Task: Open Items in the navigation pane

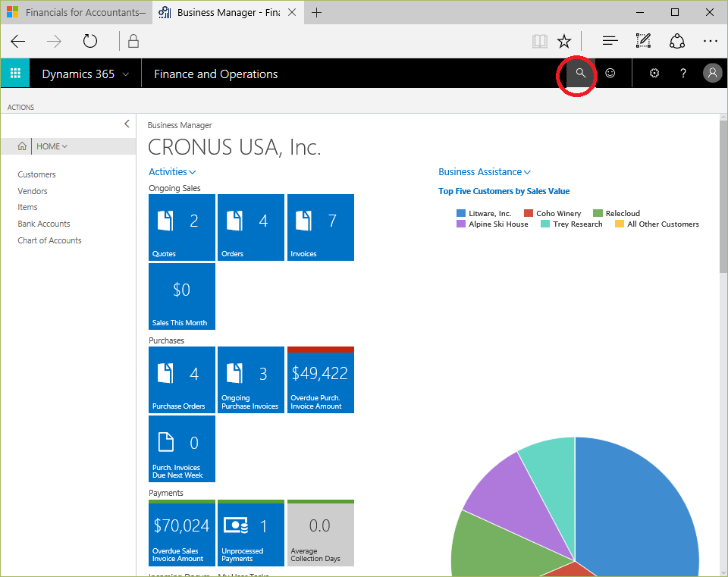Action: coord(27,207)
